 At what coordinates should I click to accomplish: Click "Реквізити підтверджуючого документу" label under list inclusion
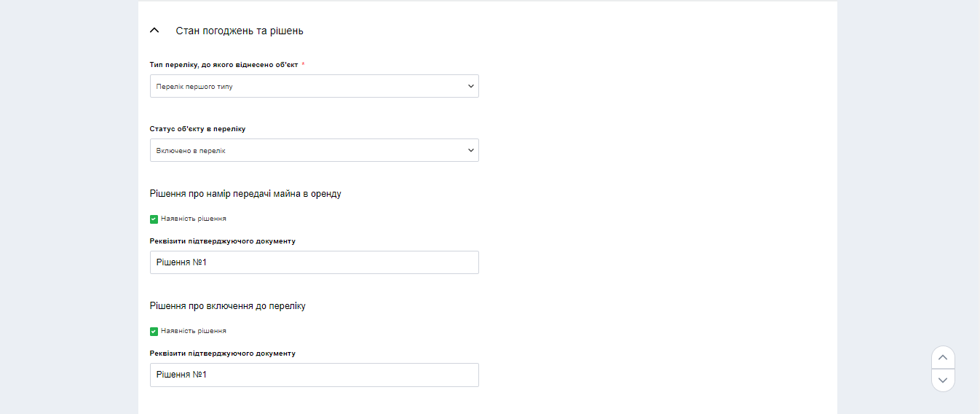[x=223, y=354]
